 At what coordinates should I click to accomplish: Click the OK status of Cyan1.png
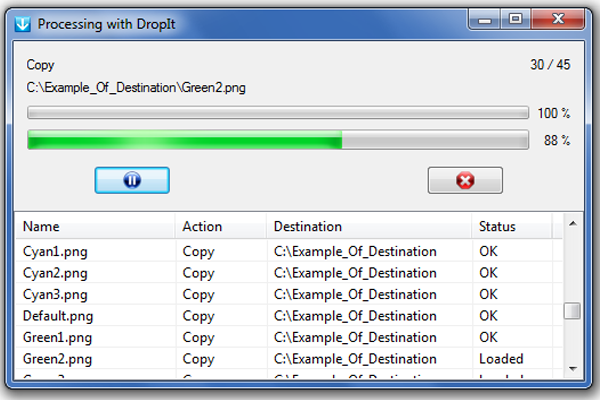click(x=488, y=251)
